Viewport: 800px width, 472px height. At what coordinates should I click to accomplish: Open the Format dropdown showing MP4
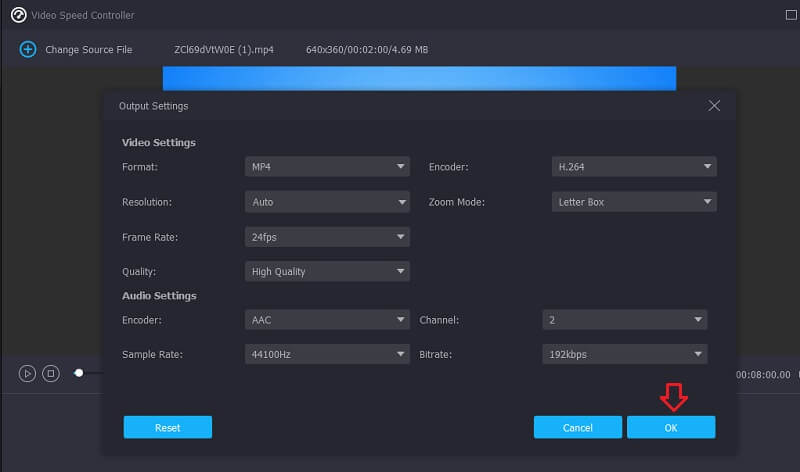point(327,167)
